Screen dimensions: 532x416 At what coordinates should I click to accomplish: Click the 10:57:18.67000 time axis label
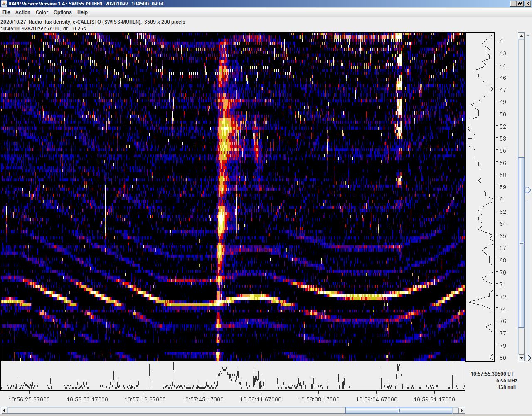click(145, 399)
